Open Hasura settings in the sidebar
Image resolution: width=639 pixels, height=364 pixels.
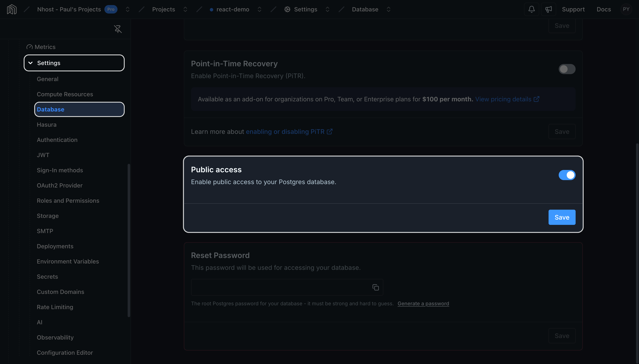(x=46, y=125)
